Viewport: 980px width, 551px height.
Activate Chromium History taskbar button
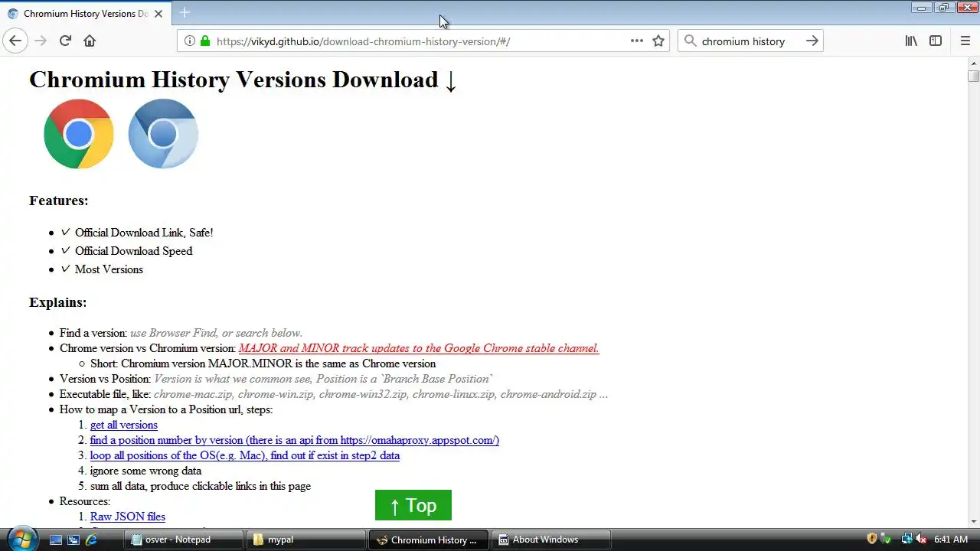click(x=428, y=540)
